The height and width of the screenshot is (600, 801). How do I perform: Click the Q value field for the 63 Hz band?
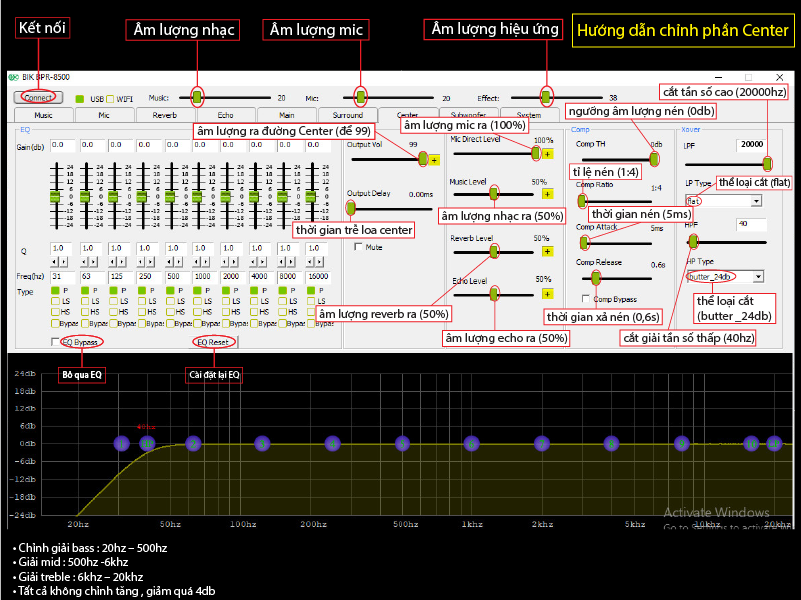[90, 248]
